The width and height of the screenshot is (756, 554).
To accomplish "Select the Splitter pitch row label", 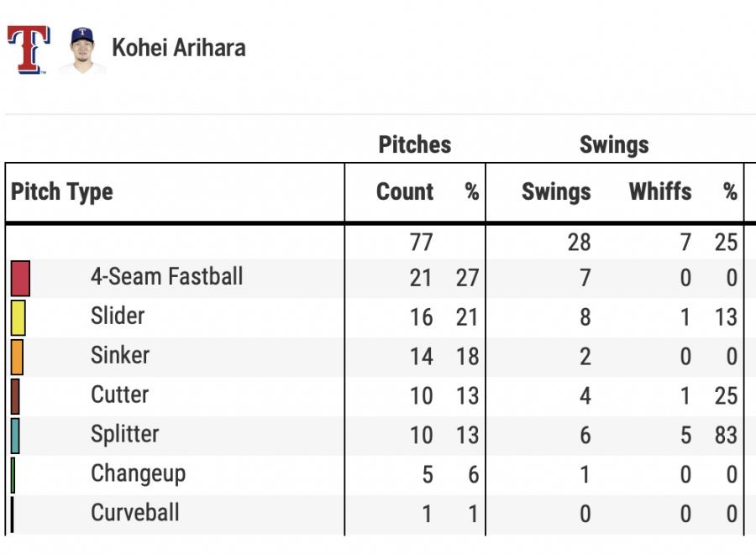I will 124,434.
